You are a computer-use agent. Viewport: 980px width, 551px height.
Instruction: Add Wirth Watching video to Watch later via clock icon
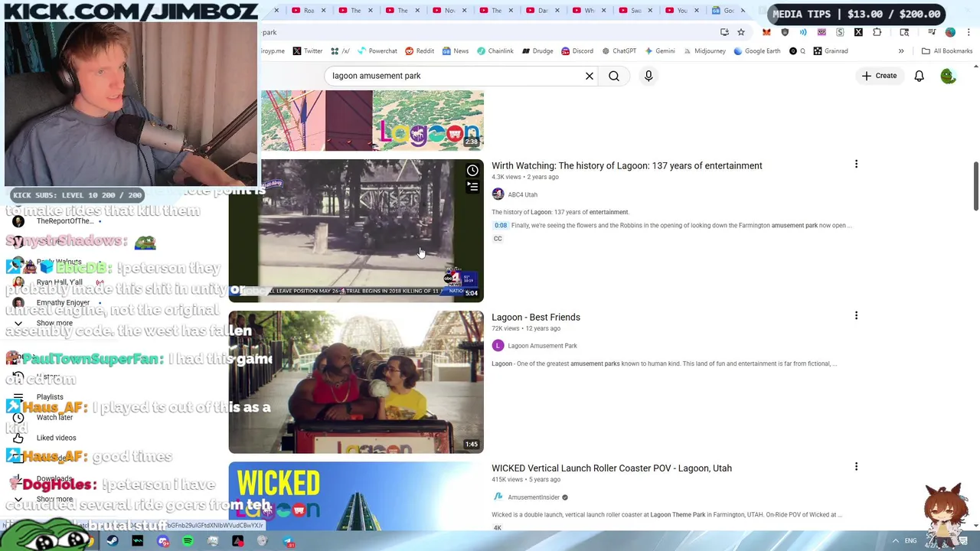pos(472,171)
